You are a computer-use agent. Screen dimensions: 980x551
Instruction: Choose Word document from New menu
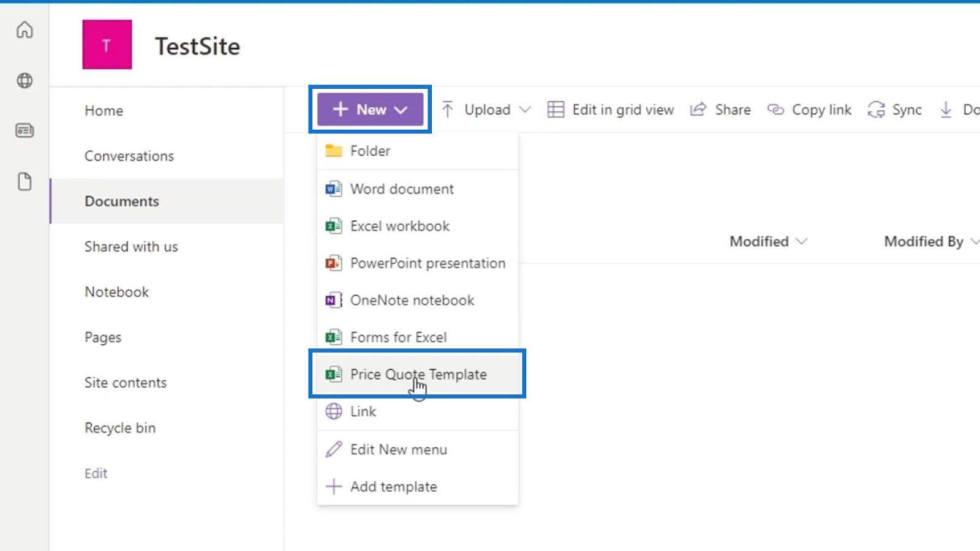(x=402, y=189)
